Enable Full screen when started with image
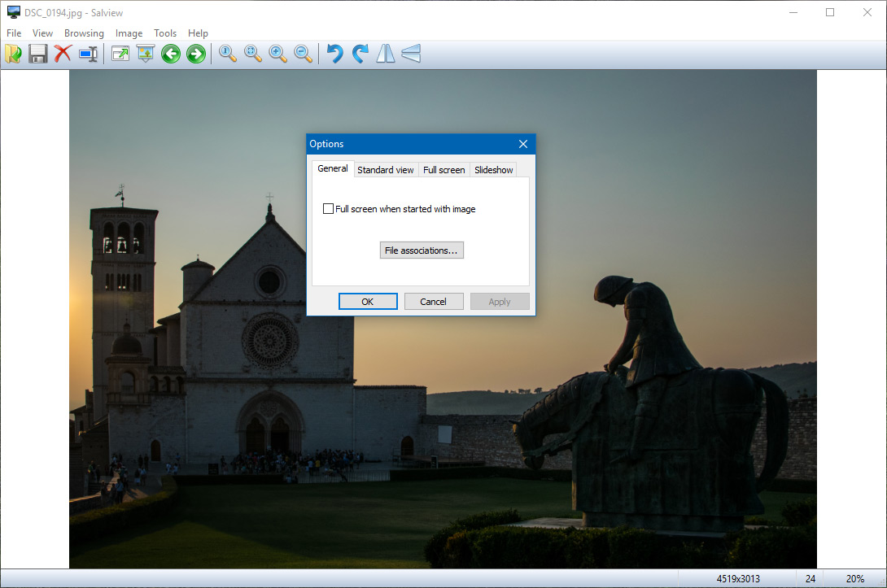Screen dimensions: 887x588 [x=329, y=209]
